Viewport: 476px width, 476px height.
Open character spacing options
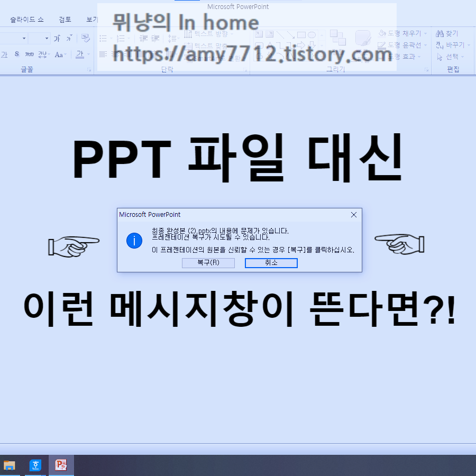pyautogui.click(x=43, y=54)
